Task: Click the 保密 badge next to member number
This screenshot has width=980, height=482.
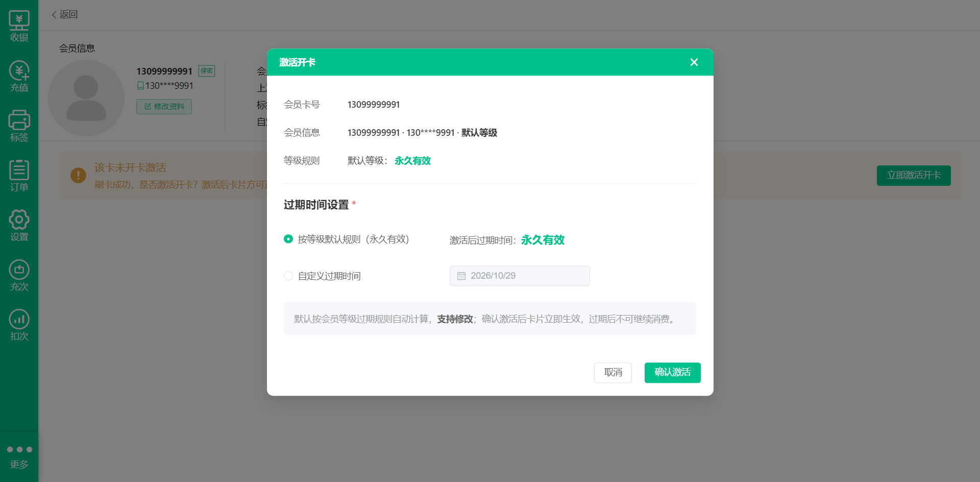Action: 207,71
